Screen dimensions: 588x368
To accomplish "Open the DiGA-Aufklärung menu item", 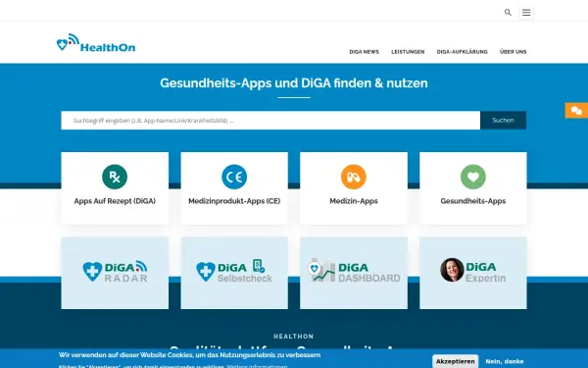I will pyautogui.click(x=462, y=52).
